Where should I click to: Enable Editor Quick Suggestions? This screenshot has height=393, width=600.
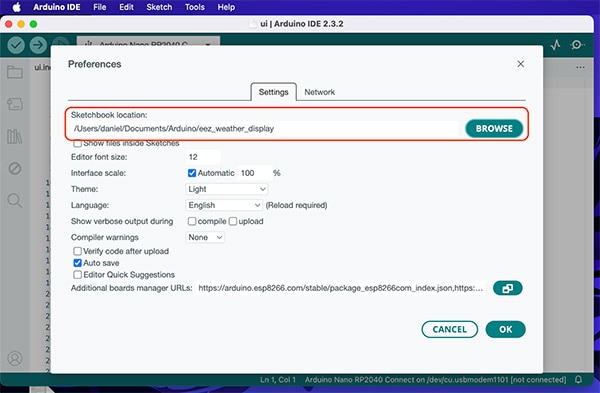click(77, 275)
